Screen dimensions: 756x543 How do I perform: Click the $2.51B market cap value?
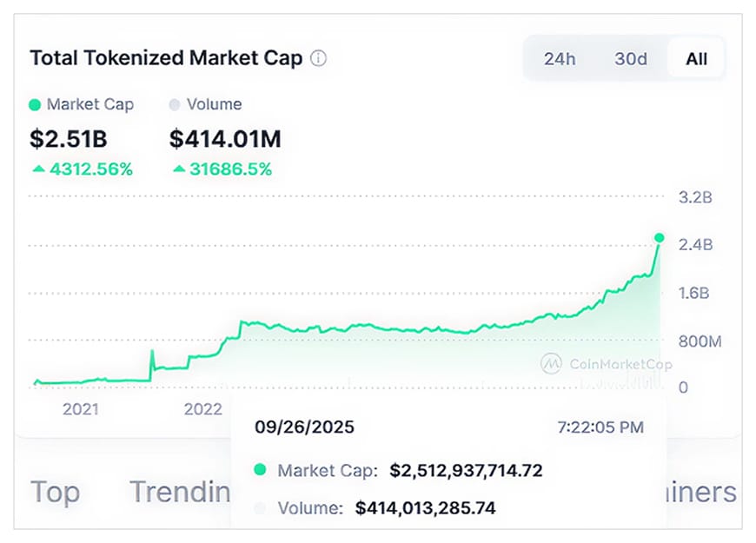click(69, 138)
